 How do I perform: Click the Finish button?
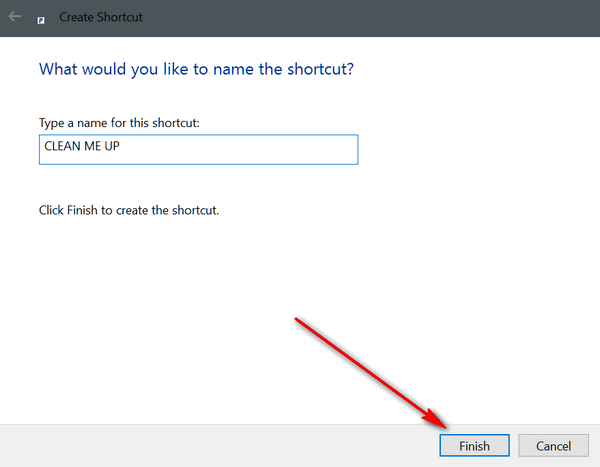pos(474,446)
